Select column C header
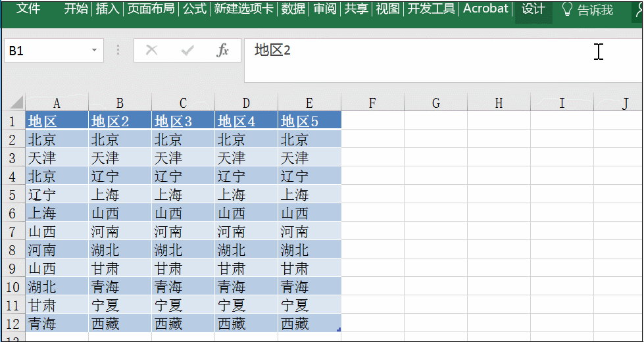This screenshot has height=342, width=644. click(x=183, y=103)
